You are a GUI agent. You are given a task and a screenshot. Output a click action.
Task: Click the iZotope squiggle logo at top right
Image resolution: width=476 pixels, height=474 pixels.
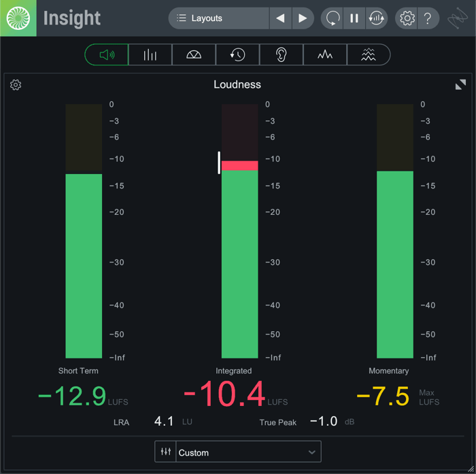458,18
